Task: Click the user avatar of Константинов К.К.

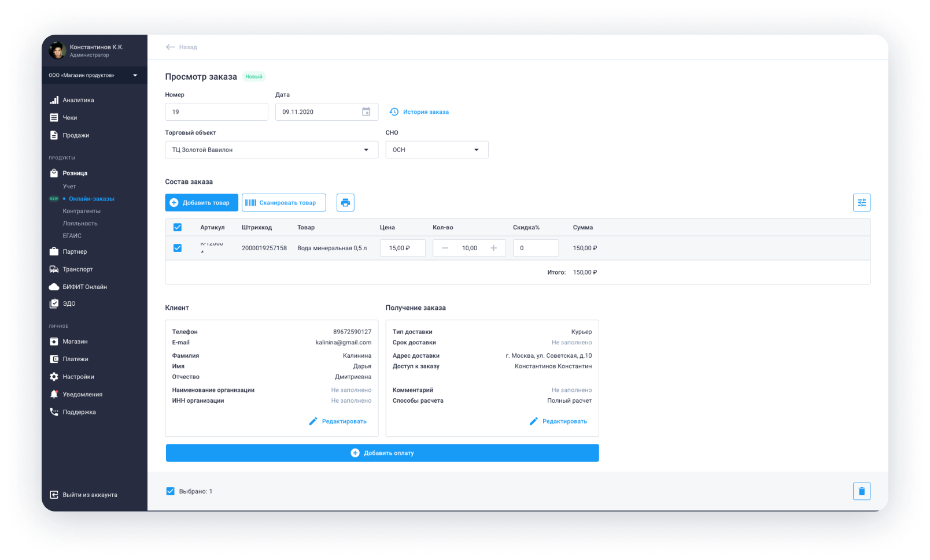Action: [57, 51]
